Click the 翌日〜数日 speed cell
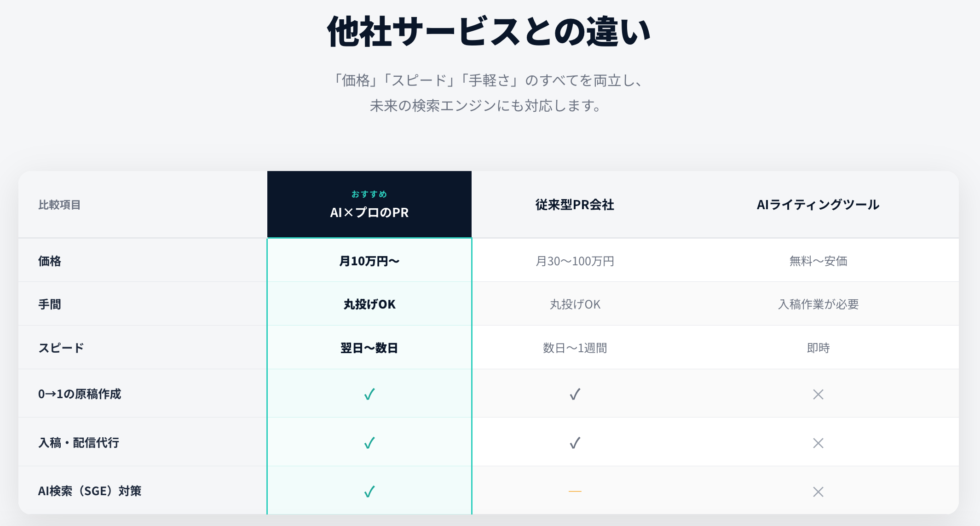Screen dimensions: 980x526 (369, 348)
